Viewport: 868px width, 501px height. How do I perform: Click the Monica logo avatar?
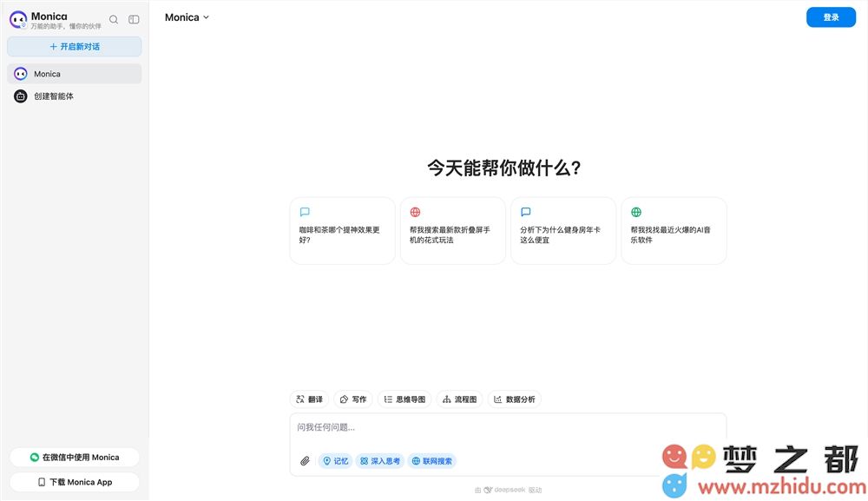18,19
